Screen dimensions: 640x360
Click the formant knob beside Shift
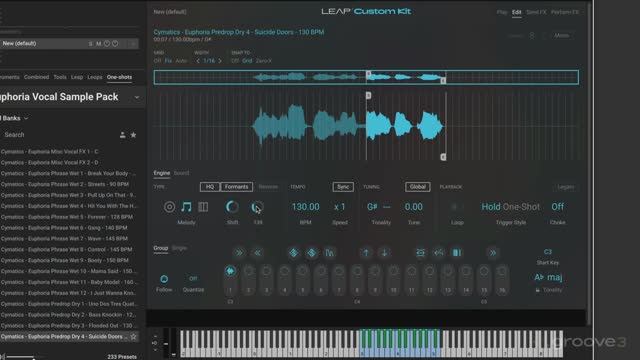(257, 207)
